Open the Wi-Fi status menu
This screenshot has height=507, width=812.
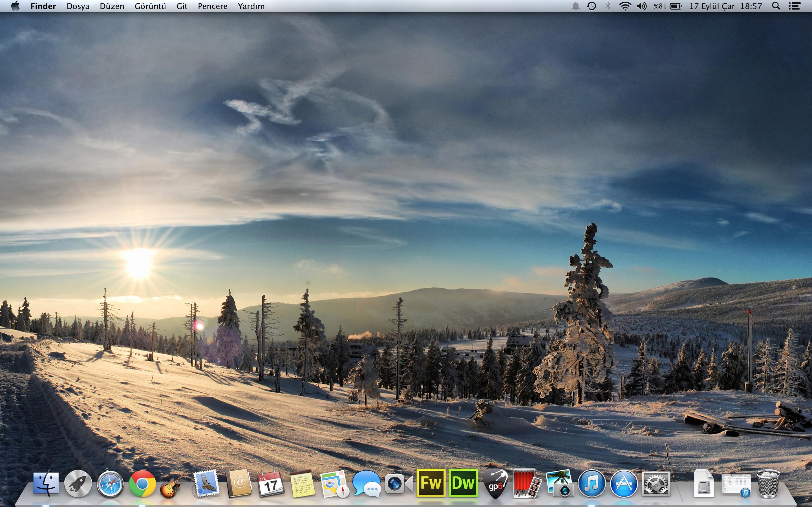[625, 6]
